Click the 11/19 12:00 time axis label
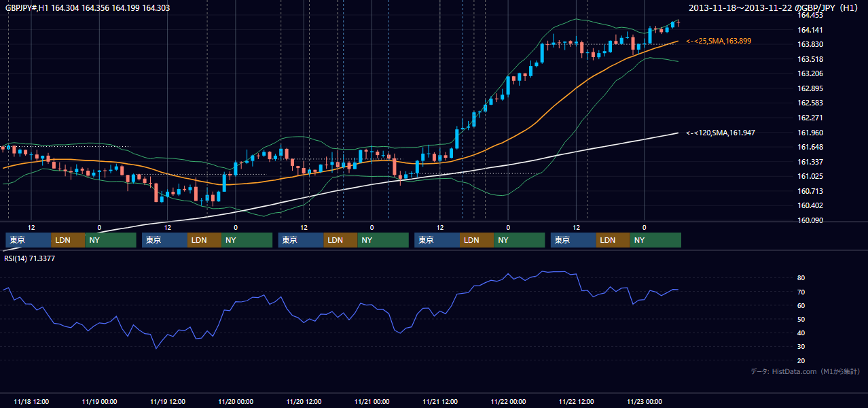868x408 pixels. [x=167, y=401]
